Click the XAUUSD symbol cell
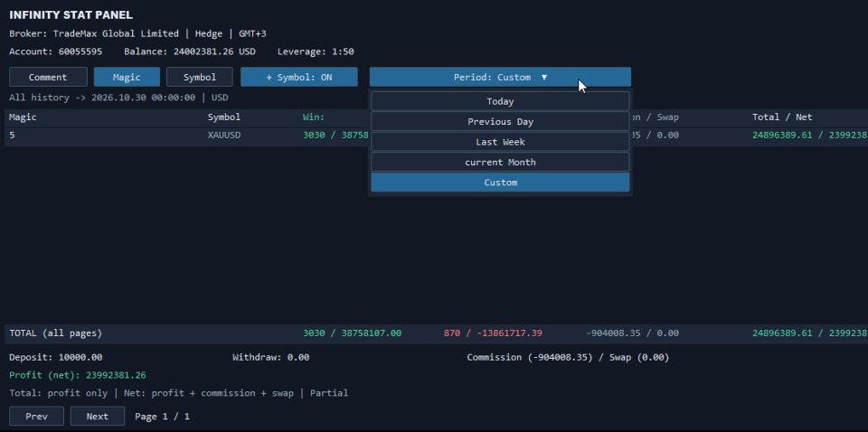The image size is (868, 432). click(224, 135)
